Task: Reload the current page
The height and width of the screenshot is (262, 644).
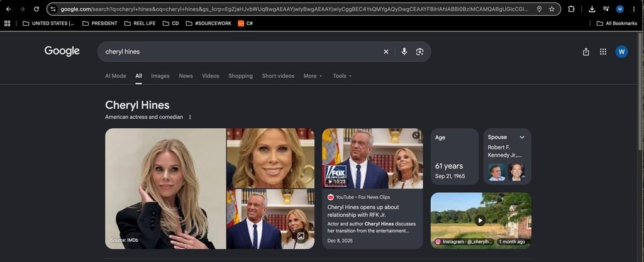Action: (x=36, y=9)
